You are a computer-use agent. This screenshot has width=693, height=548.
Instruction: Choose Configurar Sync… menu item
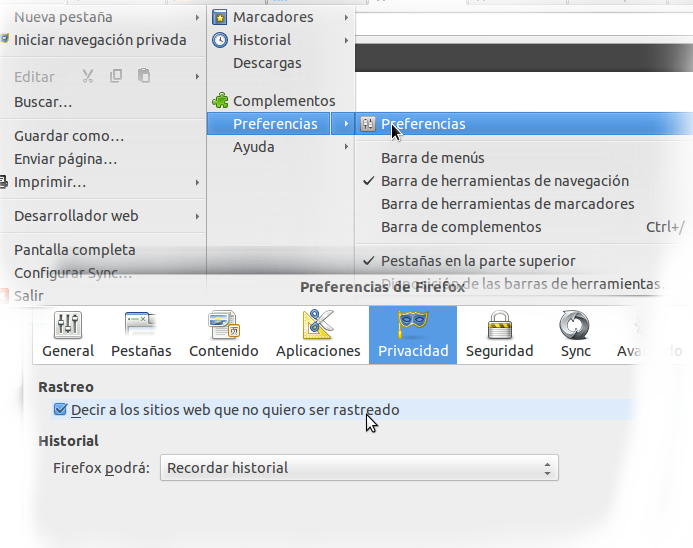click(x=73, y=273)
